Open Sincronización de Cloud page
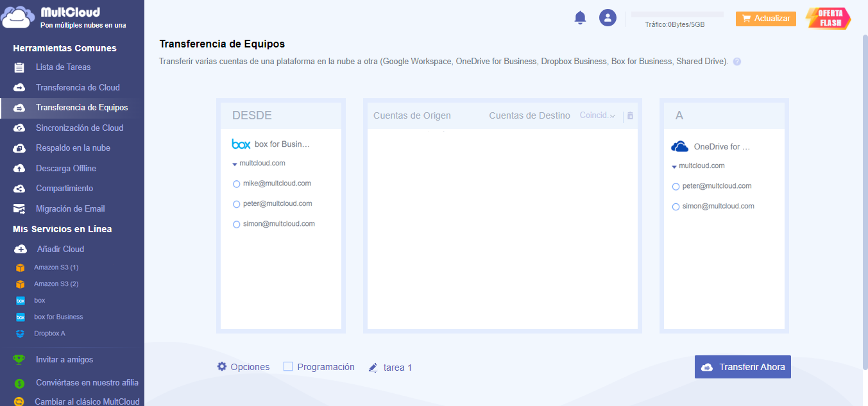The image size is (868, 406). coord(80,128)
